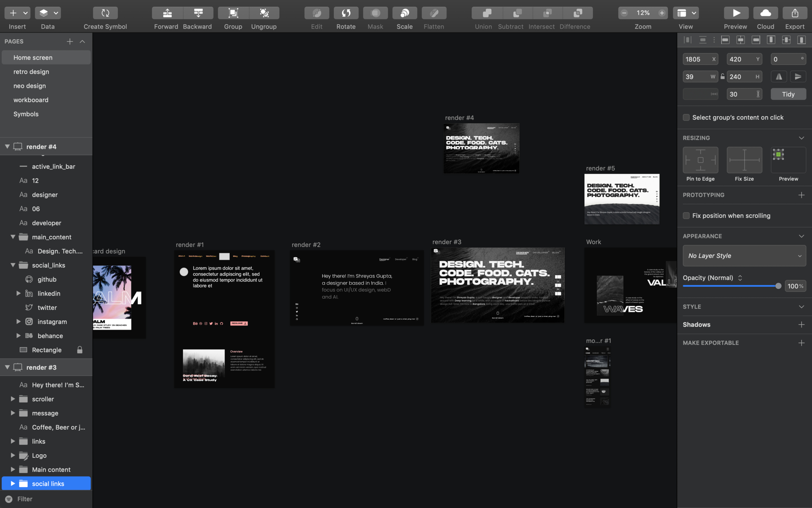Open Preview with the play icon
Image resolution: width=812 pixels, height=508 pixels.
736,13
